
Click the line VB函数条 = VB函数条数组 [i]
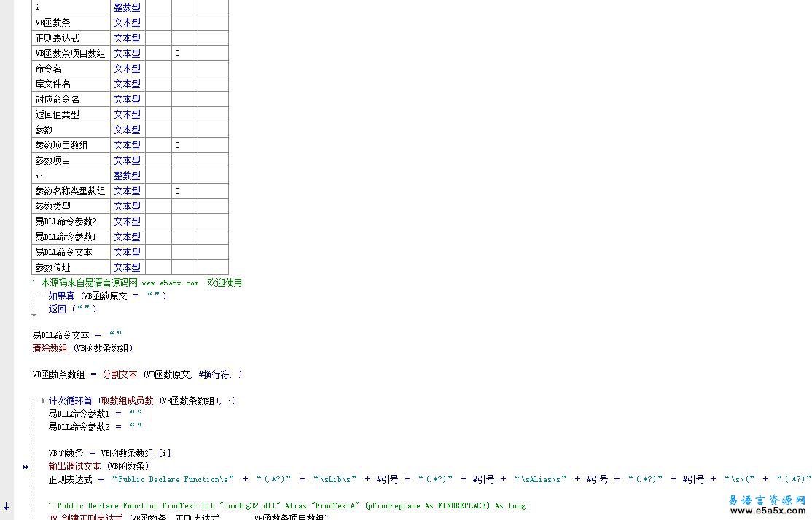tap(109, 453)
